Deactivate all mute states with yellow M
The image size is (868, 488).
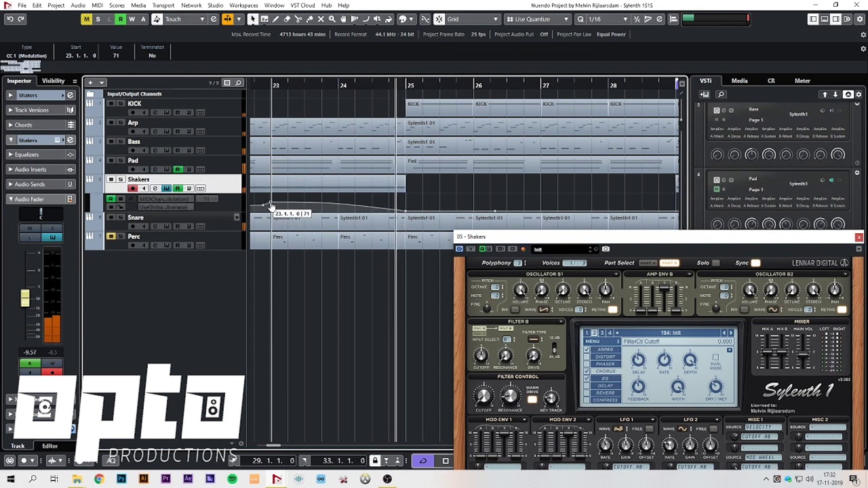pyautogui.click(x=86, y=19)
